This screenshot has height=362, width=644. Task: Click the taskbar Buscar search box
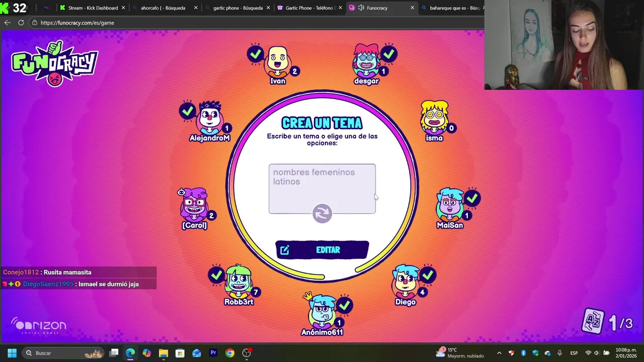(x=64, y=353)
